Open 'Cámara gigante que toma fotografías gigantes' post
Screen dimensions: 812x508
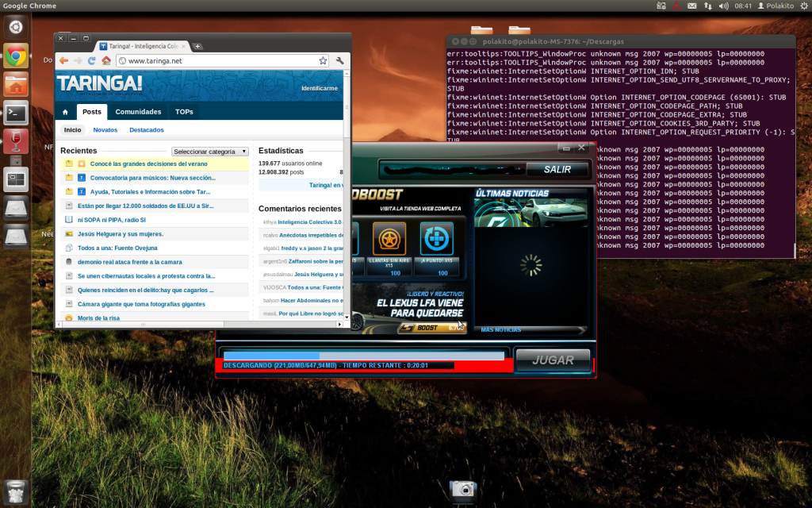[x=141, y=304]
